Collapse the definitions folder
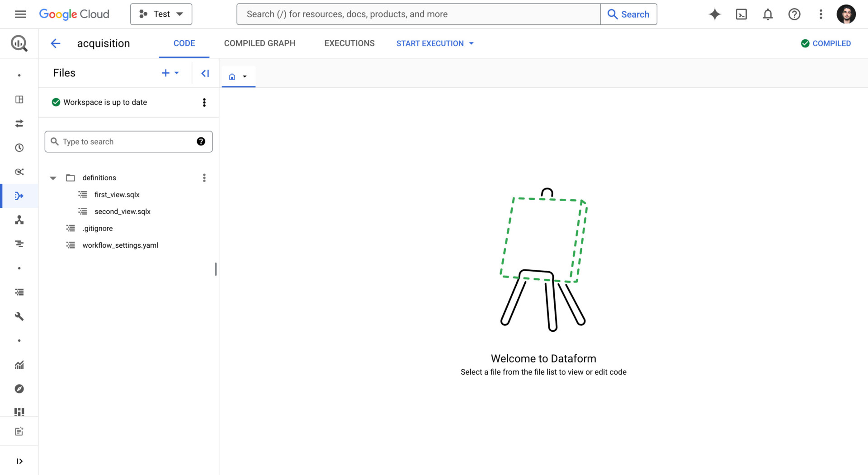The image size is (868, 475). point(53,178)
